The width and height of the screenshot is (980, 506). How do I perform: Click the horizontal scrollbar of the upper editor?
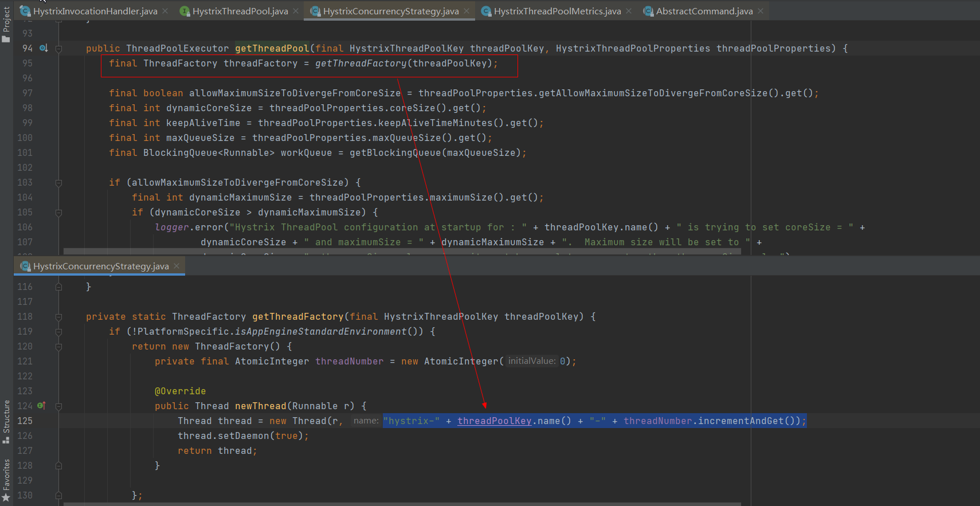[402, 252]
